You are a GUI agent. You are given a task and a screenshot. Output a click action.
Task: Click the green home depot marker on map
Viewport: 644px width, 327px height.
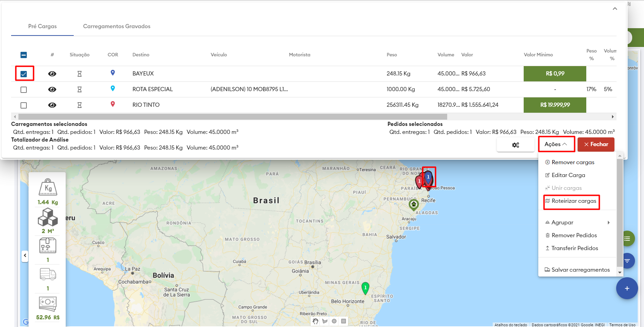pos(413,205)
